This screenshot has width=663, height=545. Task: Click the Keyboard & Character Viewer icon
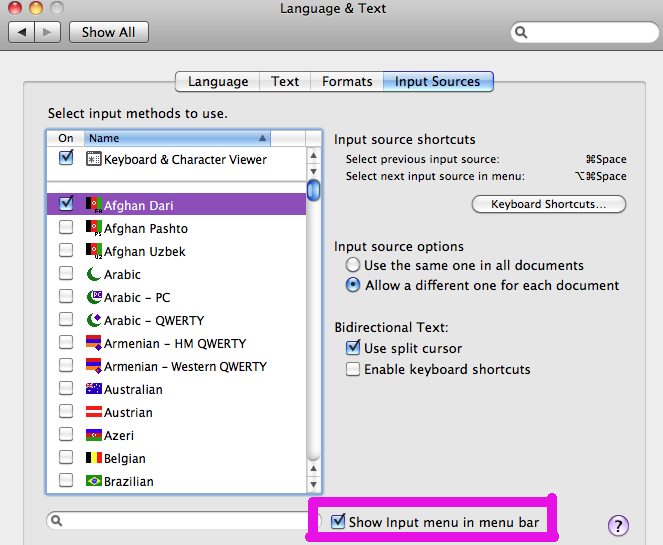[x=93, y=159]
